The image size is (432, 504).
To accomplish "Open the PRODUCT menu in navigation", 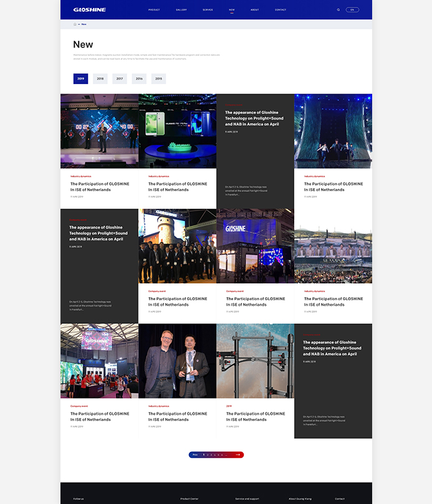I will pos(154,10).
